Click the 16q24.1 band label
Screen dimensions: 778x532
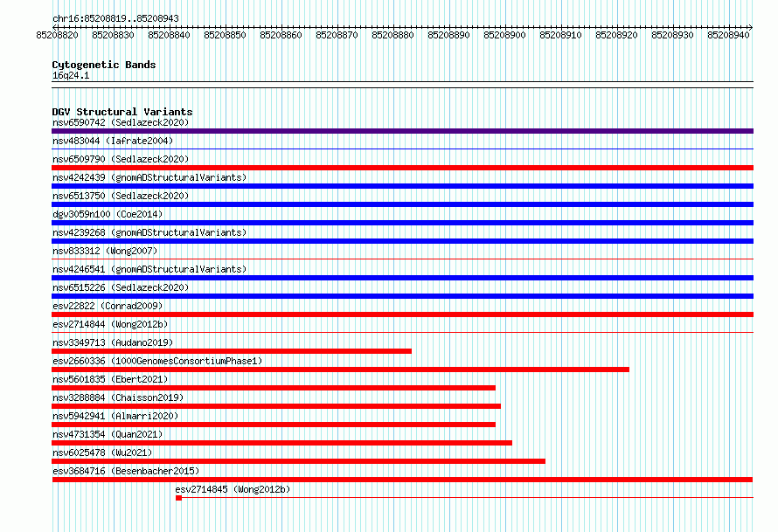coord(71,75)
